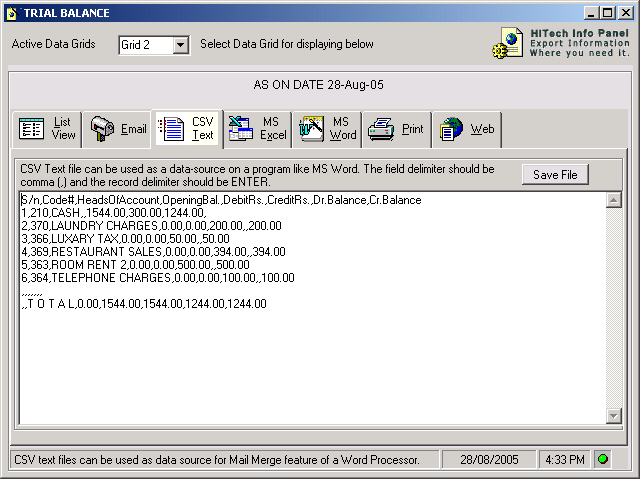The height and width of the screenshot is (479, 640).
Task: Click the Email mailbox icon
Action: click(x=102, y=129)
